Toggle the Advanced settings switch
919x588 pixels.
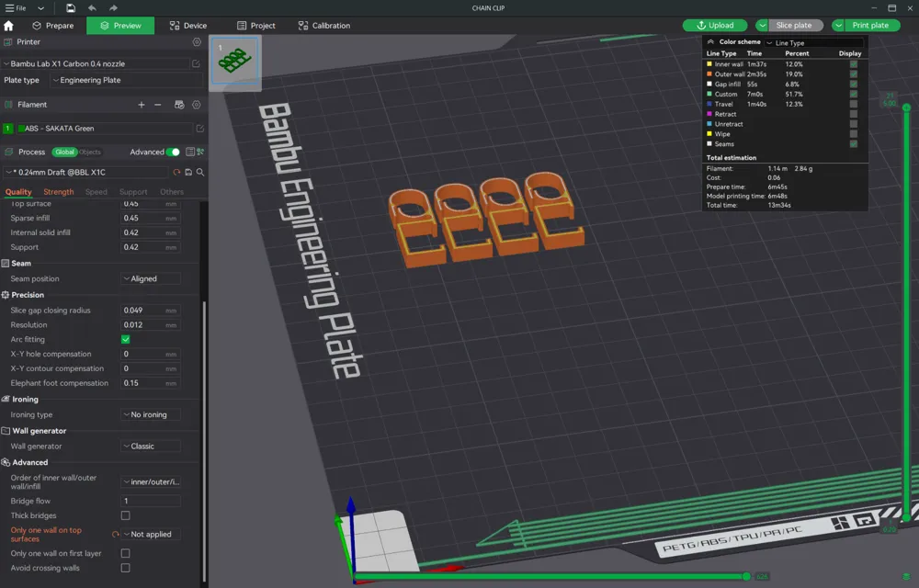point(173,153)
